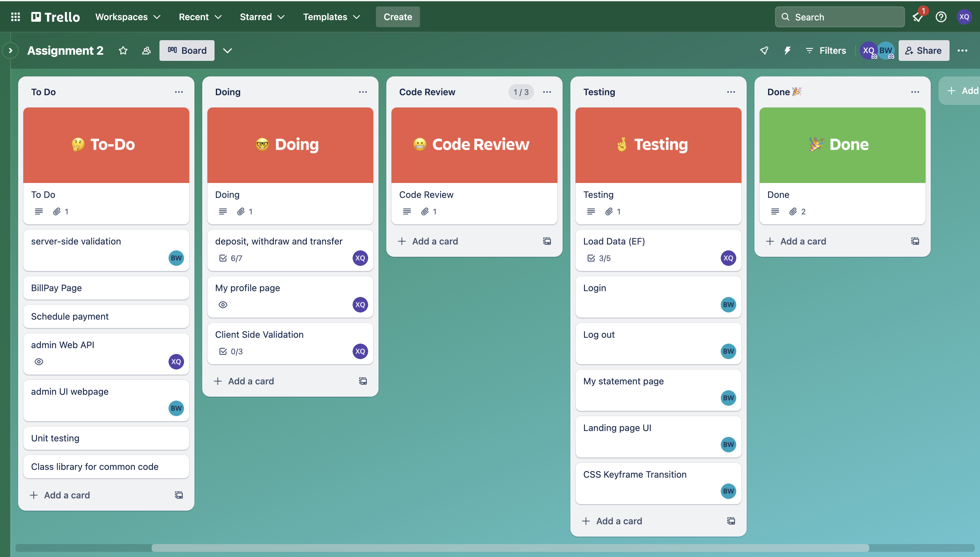Open the Starred menu
Viewport: 980px width, 557px height.
tap(262, 17)
